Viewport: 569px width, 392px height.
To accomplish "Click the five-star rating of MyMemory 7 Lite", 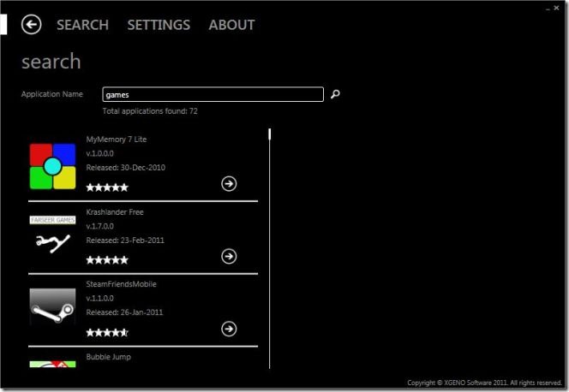I will pos(107,187).
